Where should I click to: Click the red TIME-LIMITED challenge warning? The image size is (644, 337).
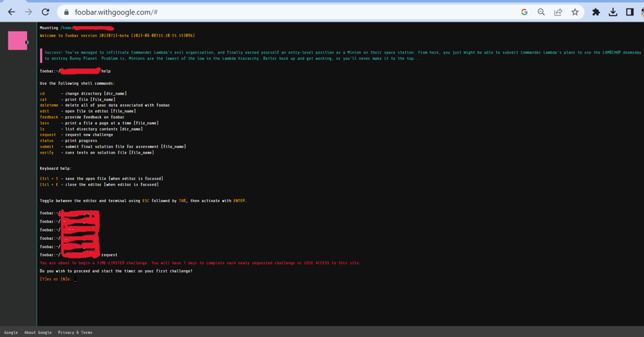click(x=200, y=263)
